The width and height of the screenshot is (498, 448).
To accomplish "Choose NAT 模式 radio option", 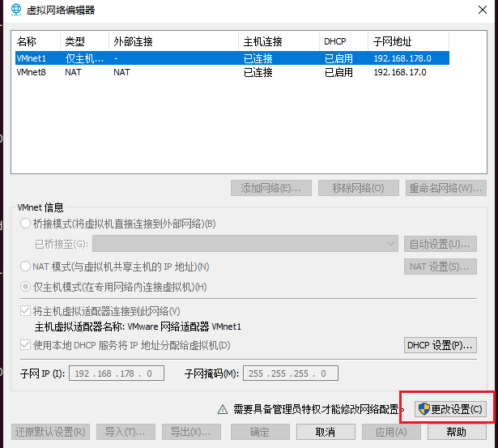I will [x=27, y=267].
